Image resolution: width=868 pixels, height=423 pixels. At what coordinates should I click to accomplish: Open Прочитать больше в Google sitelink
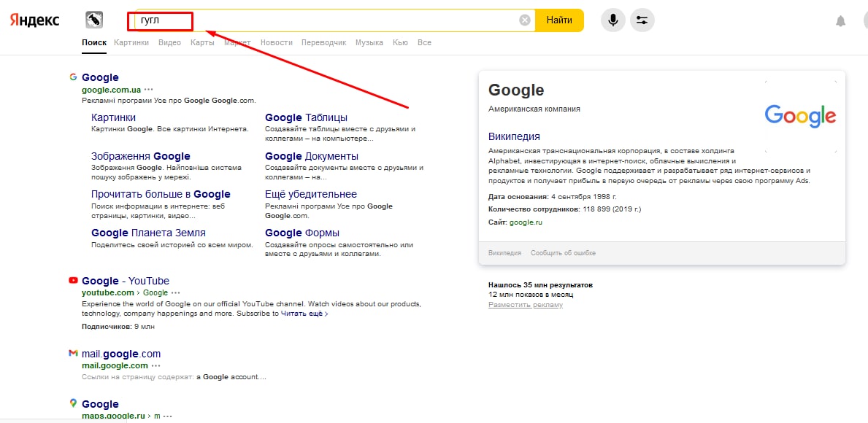(x=161, y=194)
